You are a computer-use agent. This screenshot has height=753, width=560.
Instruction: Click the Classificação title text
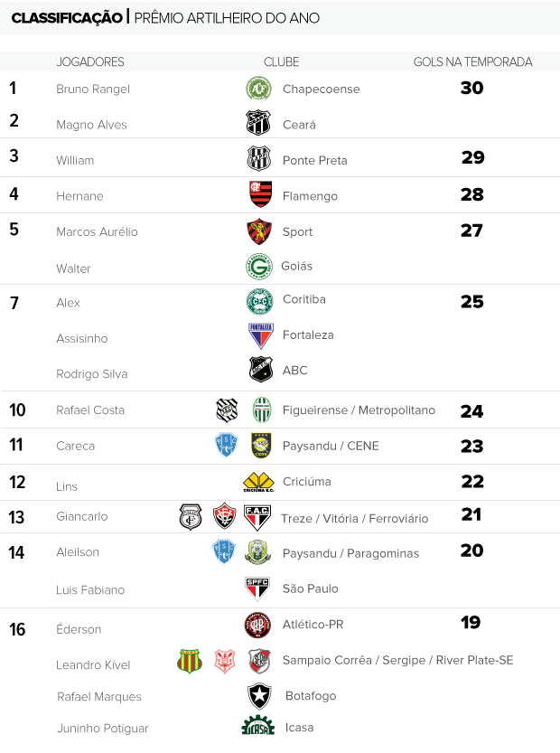[67, 18]
